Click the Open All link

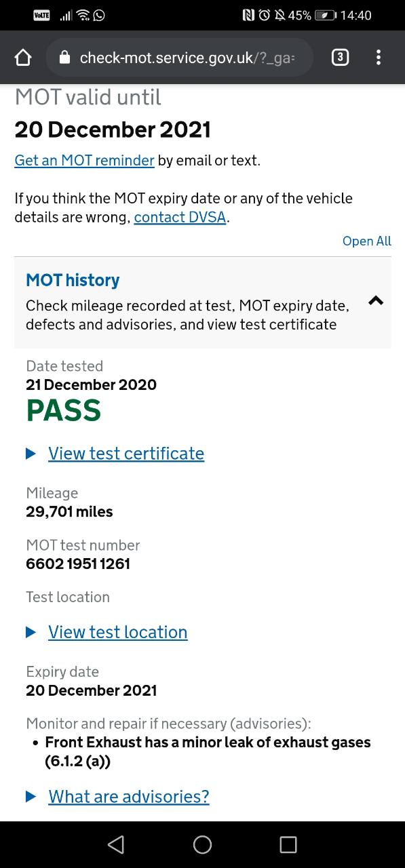point(367,241)
